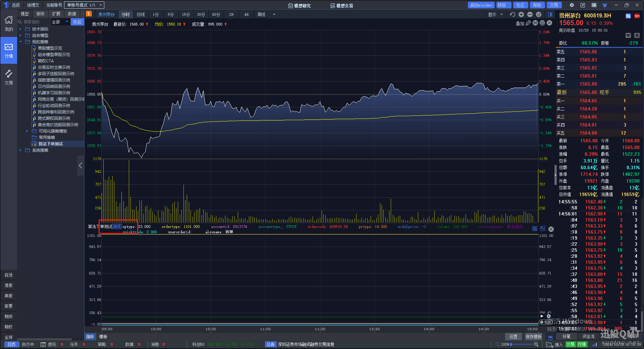Switch to the 行情 market sidebar view
Screen dimensions: 644x349
pos(9,50)
